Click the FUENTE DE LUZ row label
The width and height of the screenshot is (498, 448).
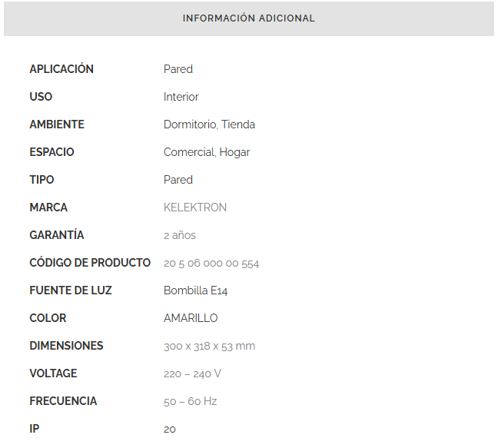point(71,290)
